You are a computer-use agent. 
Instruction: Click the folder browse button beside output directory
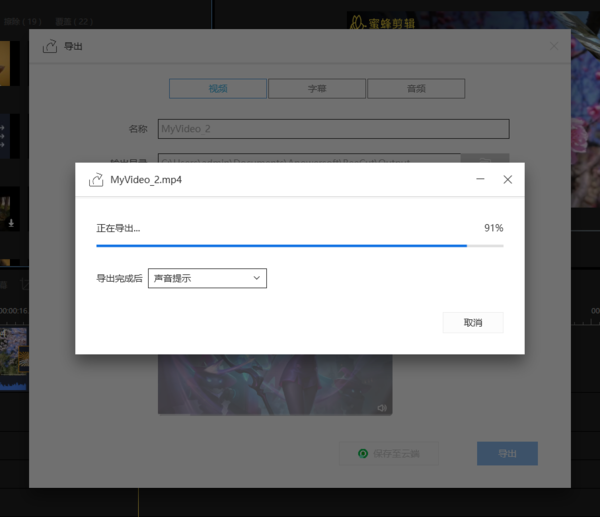pyautogui.click(x=485, y=160)
